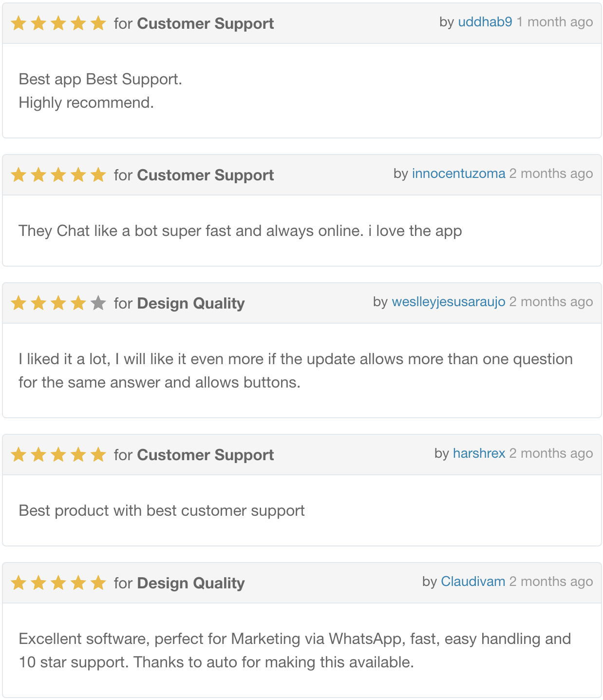Click the fifth star of innocentuzoma's review

[x=98, y=175]
